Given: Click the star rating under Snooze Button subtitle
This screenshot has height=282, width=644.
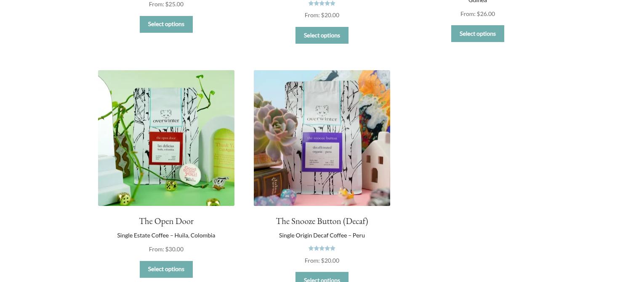Looking at the screenshot, I should point(322,248).
